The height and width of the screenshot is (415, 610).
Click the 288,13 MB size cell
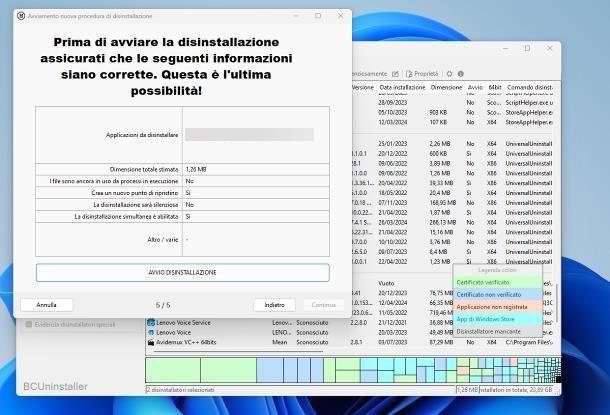(x=442, y=222)
